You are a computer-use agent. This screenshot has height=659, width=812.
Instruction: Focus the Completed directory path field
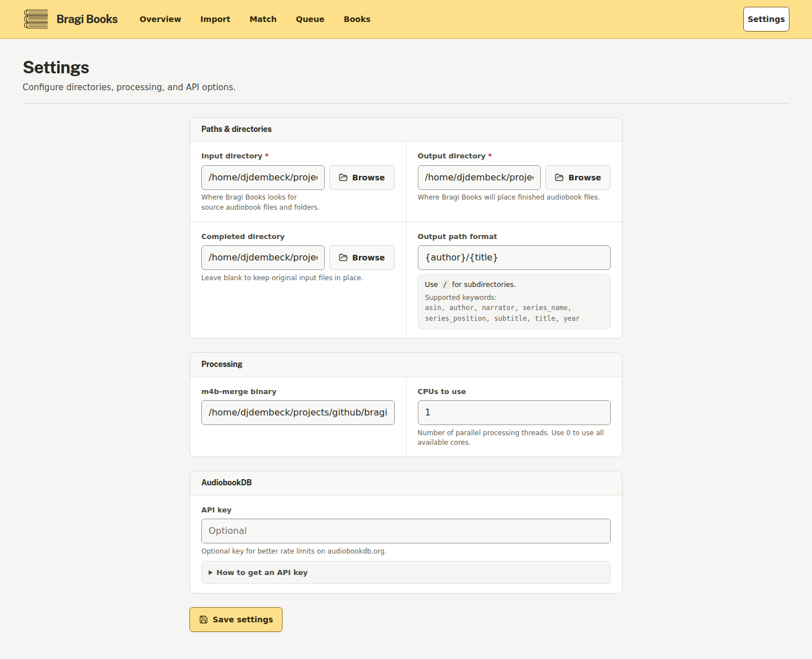[263, 258]
